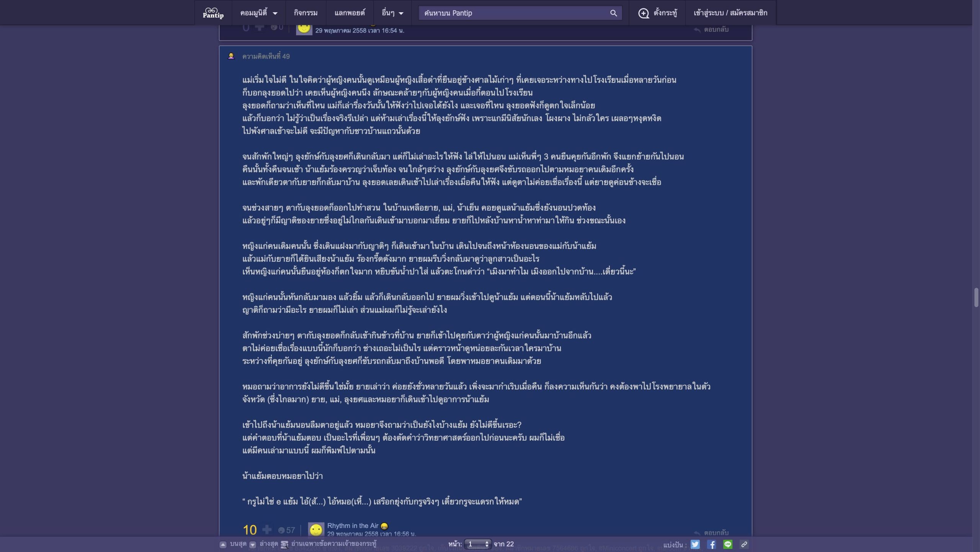Jump to top with บนสุด arrow
The width and height of the screenshot is (980, 552).
[x=223, y=544]
